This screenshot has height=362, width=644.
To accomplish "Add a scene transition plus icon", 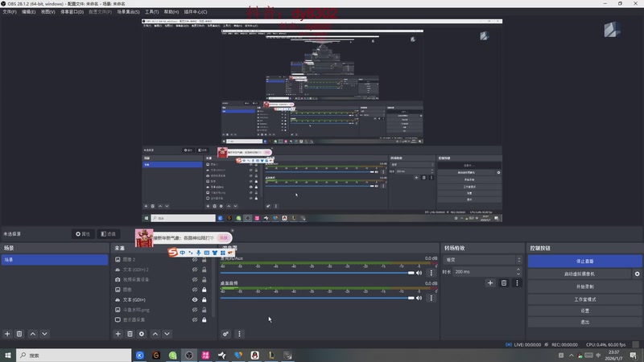I will coord(490,283).
